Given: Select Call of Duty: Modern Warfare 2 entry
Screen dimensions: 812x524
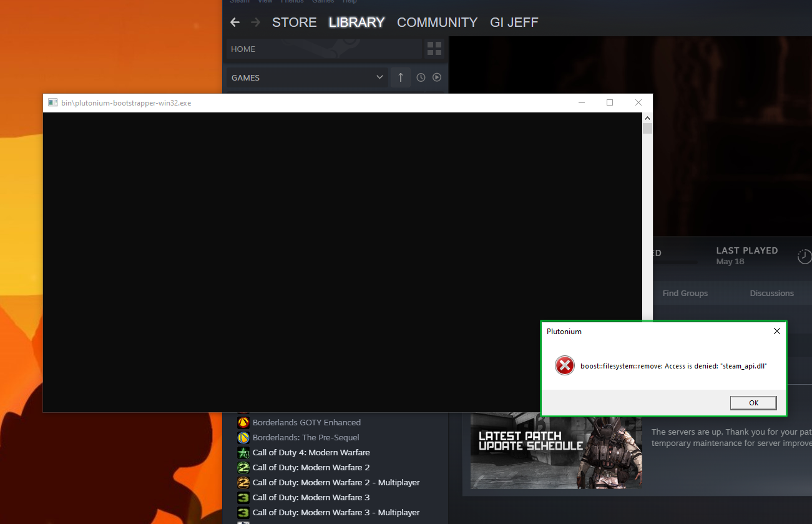Looking at the screenshot, I should [x=311, y=467].
